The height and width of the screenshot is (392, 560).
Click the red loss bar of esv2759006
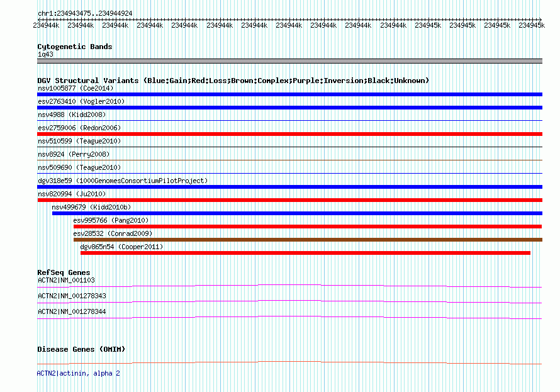click(x=289, y=134)
